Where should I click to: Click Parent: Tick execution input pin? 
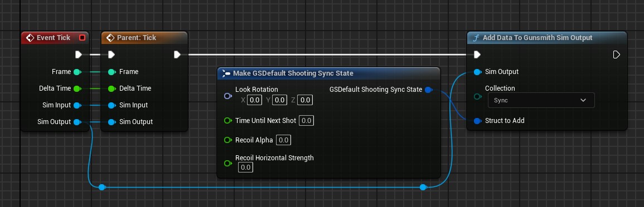pos(112,55)
